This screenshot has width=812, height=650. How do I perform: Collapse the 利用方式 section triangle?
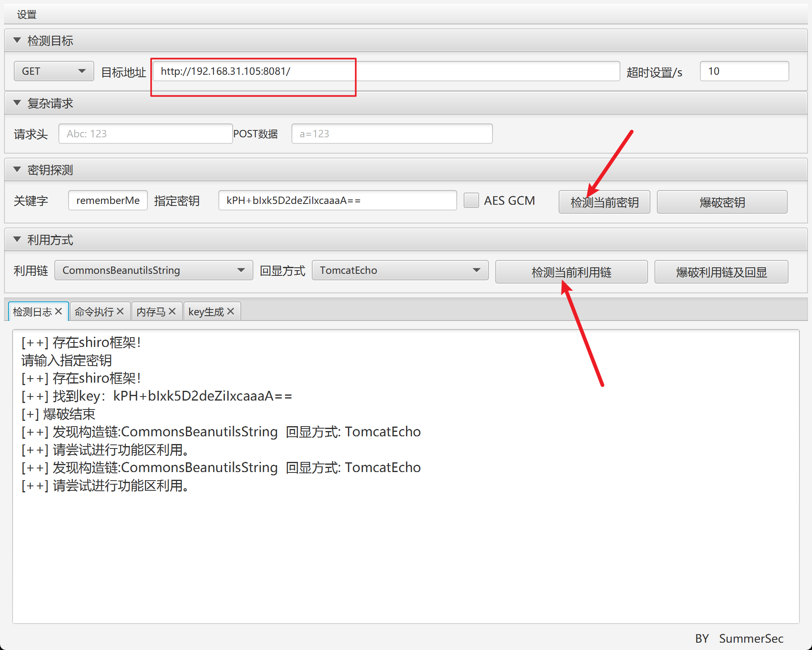point(17,239)
